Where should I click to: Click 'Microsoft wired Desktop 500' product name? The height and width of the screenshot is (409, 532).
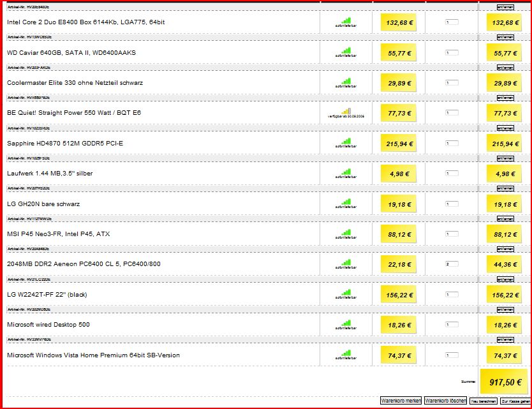tap(48, 325)
